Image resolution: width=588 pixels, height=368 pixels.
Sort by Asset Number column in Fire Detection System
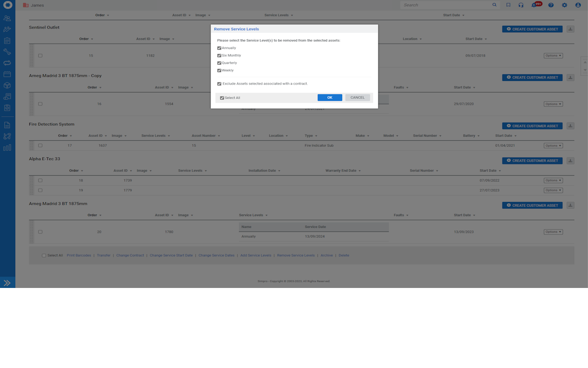pos(206,136)
